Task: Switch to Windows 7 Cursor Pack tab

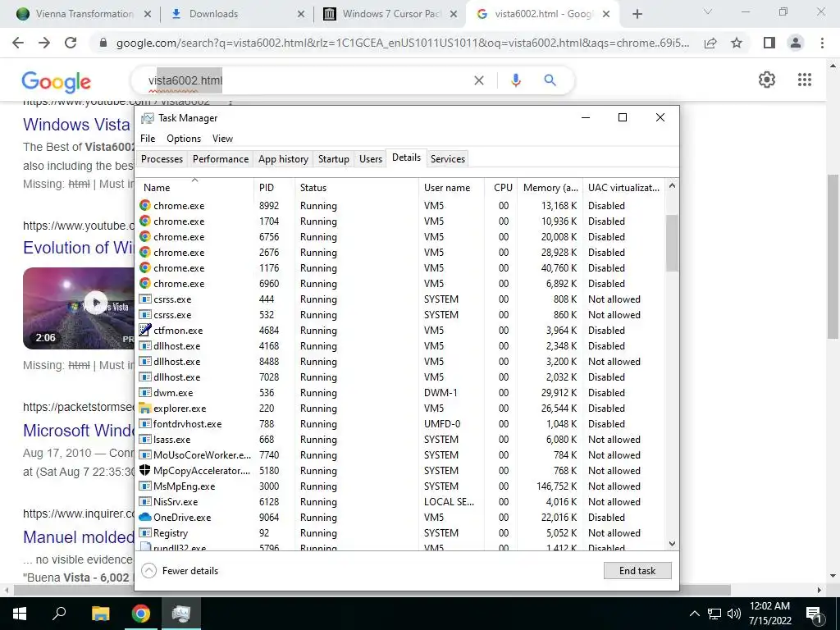Action: coord(391,14)
